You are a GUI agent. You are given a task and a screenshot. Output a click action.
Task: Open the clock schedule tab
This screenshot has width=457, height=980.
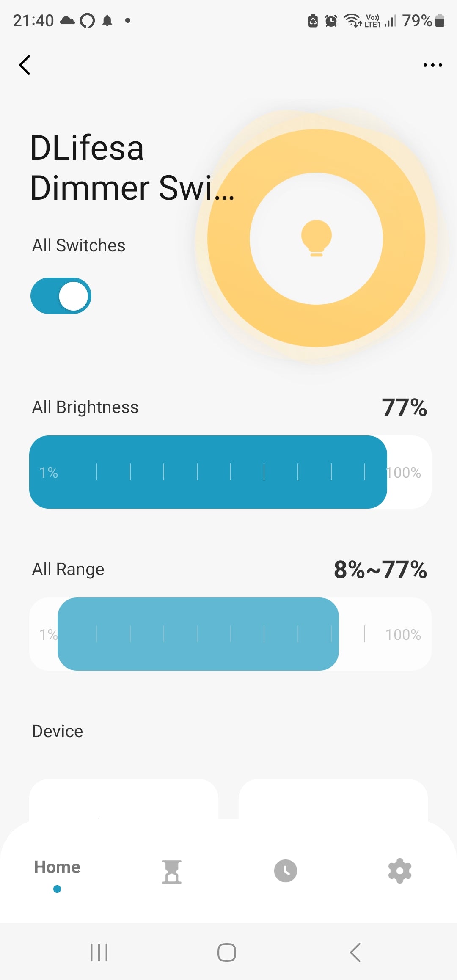click(x=286, y=871)
